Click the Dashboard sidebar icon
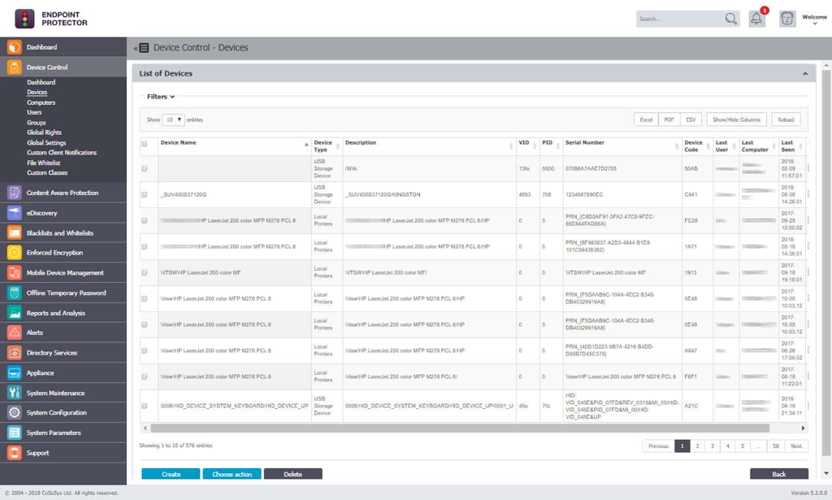The height and width of the screenshot is (500, 832). (x=14, y=47)
